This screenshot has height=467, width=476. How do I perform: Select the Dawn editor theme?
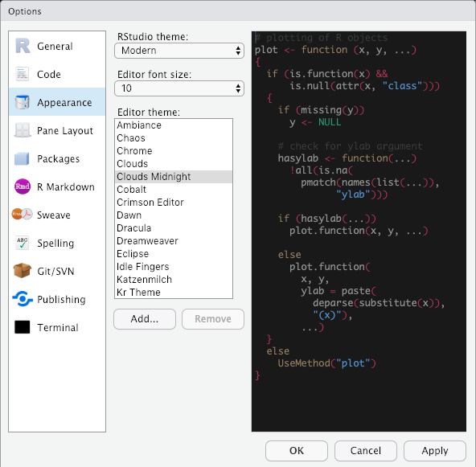[174, 215]
